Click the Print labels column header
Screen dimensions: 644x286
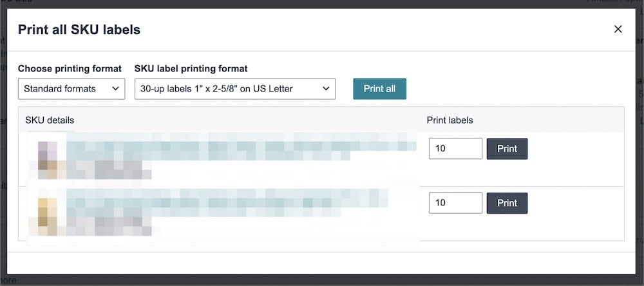[450, 120]
